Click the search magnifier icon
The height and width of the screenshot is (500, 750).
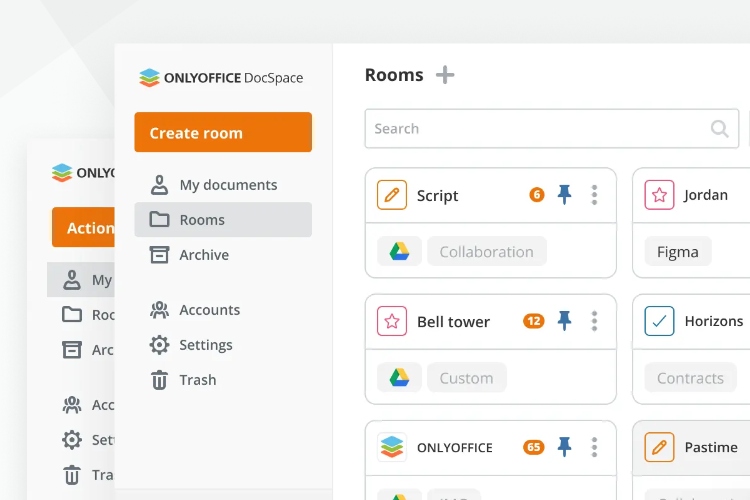719,128
